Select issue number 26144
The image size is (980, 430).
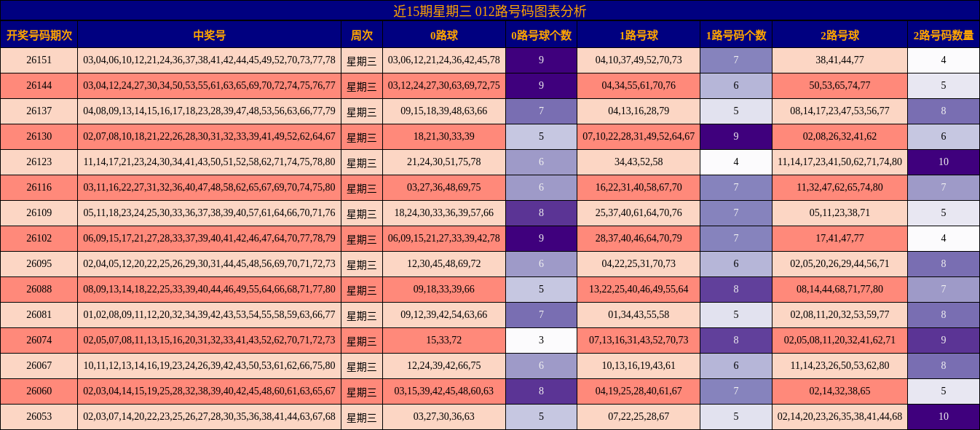[39, 86]
